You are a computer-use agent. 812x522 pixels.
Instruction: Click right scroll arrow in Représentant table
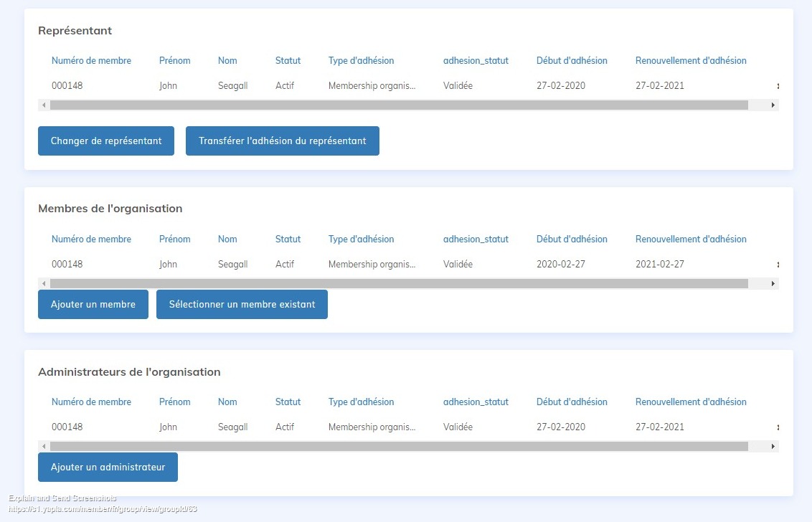[x=773, y=105]
